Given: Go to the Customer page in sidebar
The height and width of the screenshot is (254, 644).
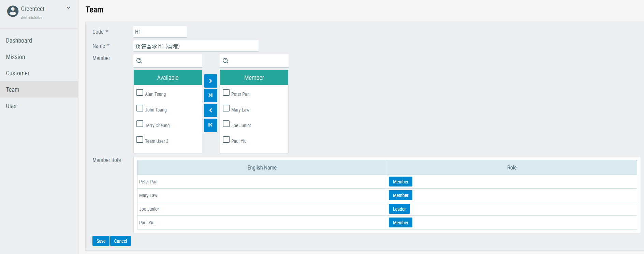Looking at the screenshot, I should pyautogui.click(x=18, y=73).
